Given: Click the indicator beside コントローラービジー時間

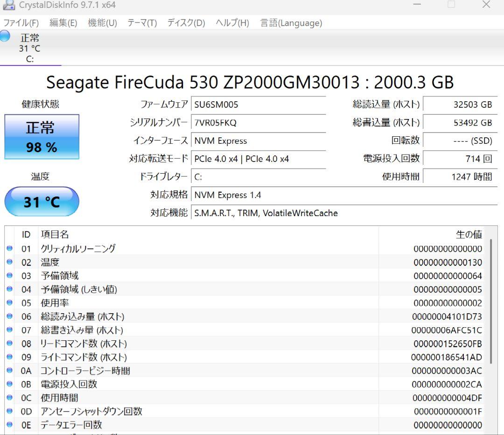Looking at the screenshot, I should 9,371.
